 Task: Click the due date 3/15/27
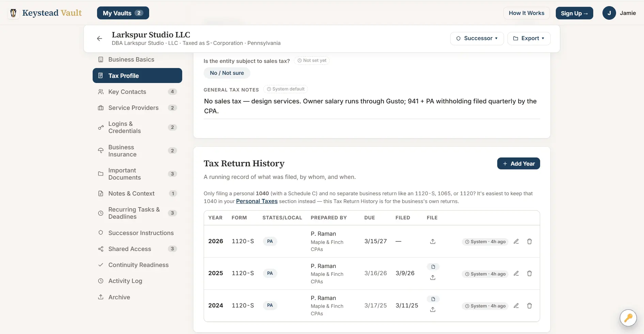click(376, 241)
